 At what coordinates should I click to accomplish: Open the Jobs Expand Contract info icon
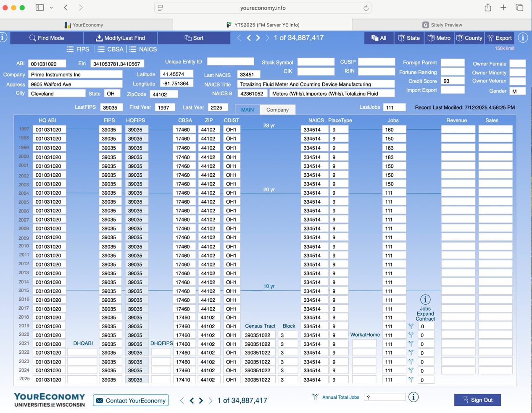pos(425,300)
